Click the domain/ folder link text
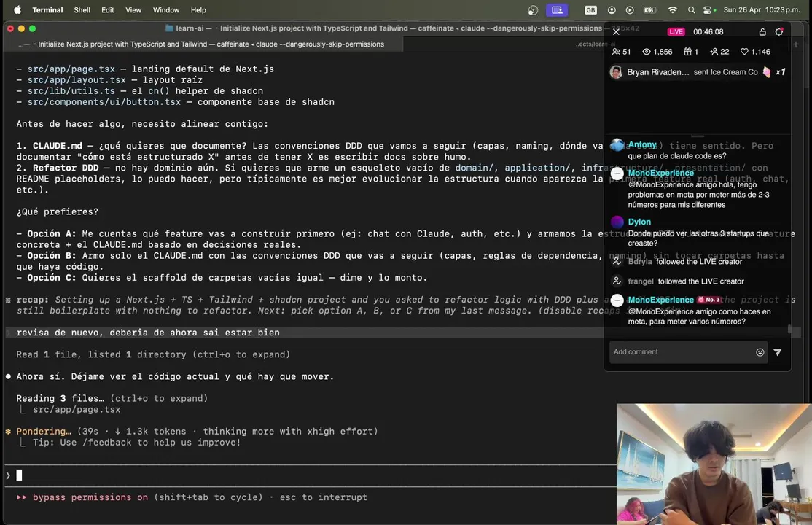The height and width of the screenshot is (525, 812). tap(474, 168)
